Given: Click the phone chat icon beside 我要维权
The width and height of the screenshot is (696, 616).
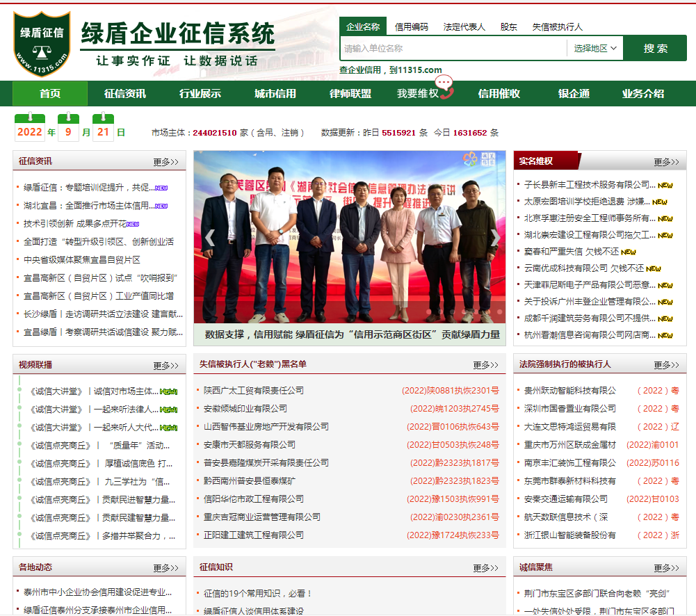Looking at the screenshot, I should 445,86.
